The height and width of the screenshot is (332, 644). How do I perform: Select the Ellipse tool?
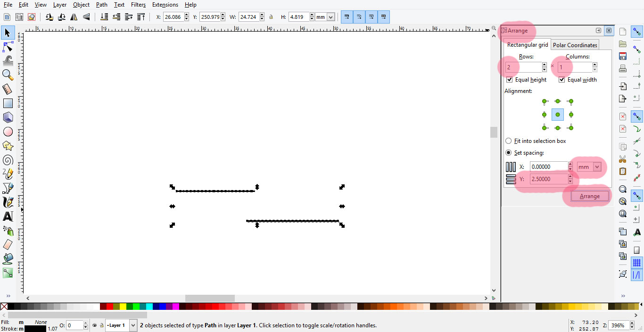pos(8,132)
